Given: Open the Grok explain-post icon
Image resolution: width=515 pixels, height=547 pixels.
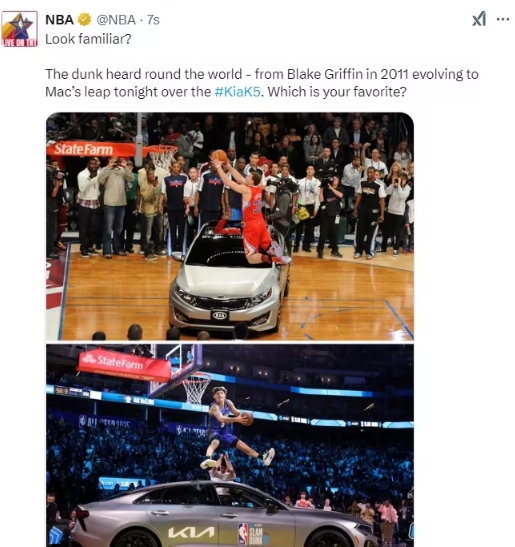Looking at the screenshot, I should pyautogui.click(x=479, y=19).
